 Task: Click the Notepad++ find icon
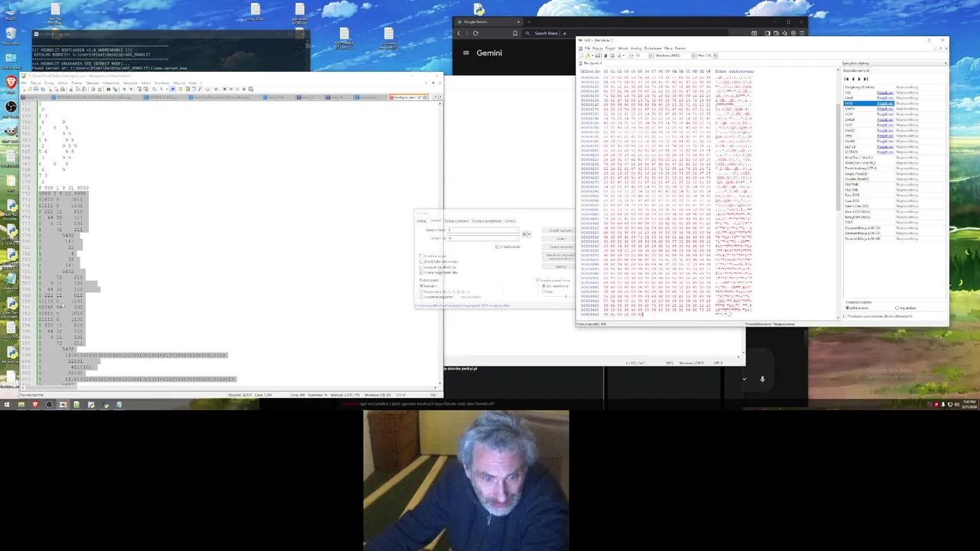tap(109, 90)
